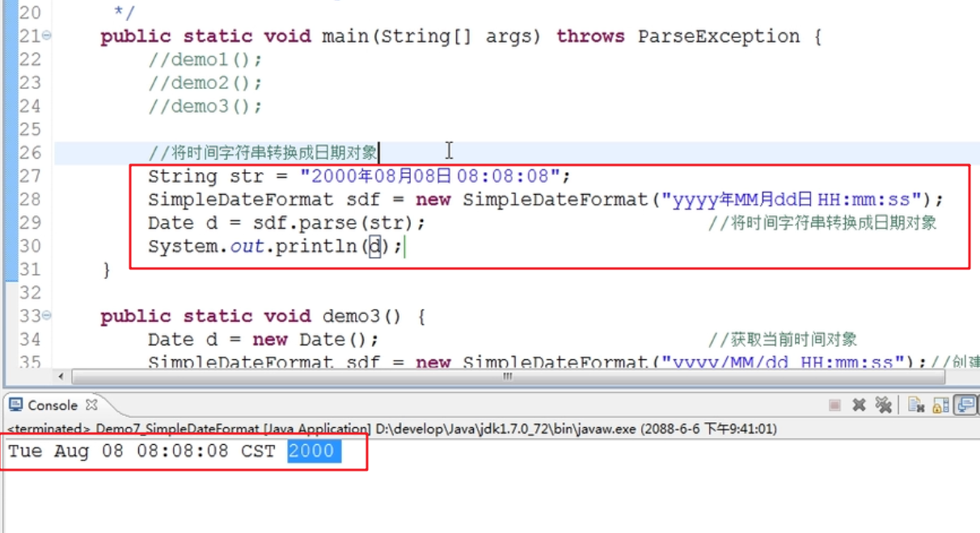Click the highlighted 2000 in console output
The width and height of the screenshot is (980, 533).
[x=311, y=451]
